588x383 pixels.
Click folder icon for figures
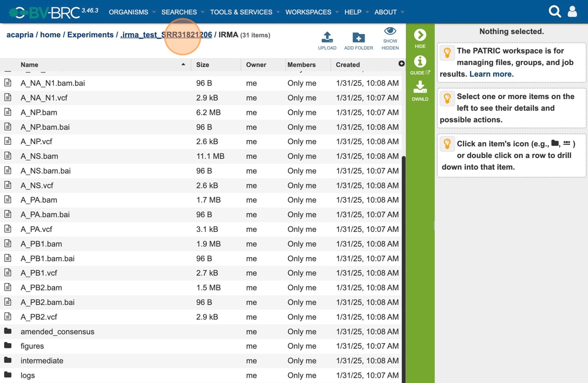pyautogui.click(x=7, y=346)
